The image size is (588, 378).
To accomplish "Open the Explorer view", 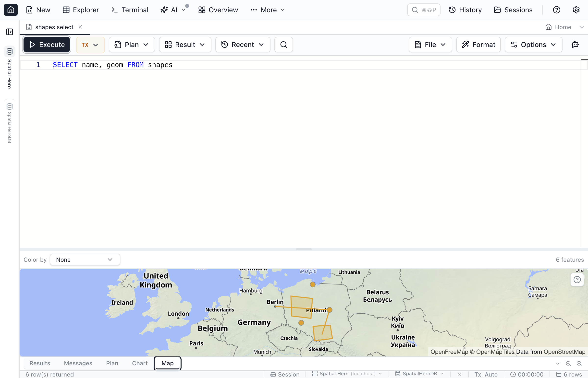I will click(81, 10).
